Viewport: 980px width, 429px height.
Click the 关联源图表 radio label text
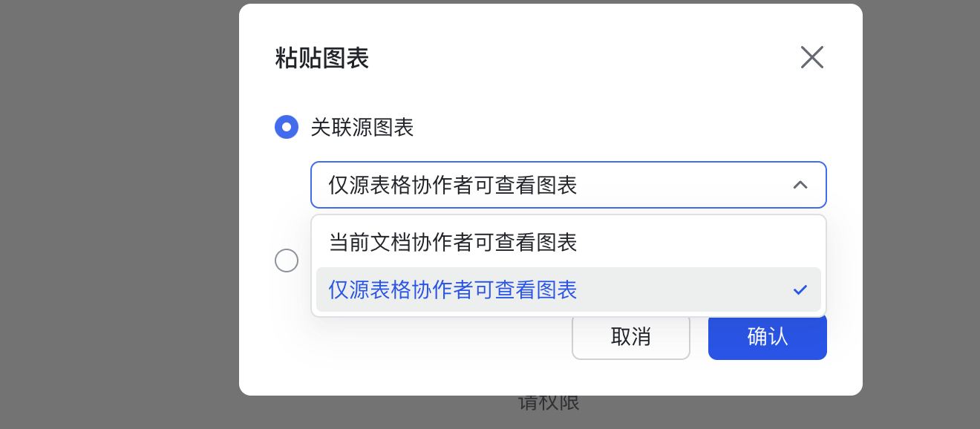click(362, 128)
